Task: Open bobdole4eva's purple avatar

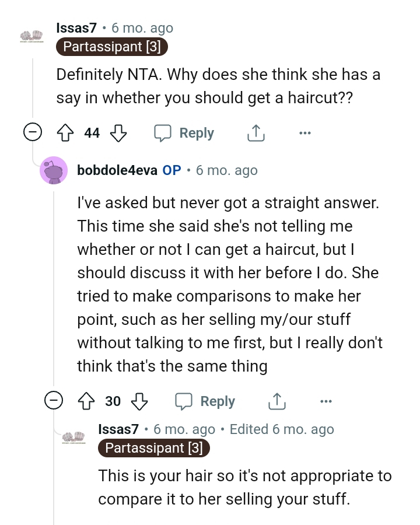Action: pyautogui.click(x=54, y=170)
